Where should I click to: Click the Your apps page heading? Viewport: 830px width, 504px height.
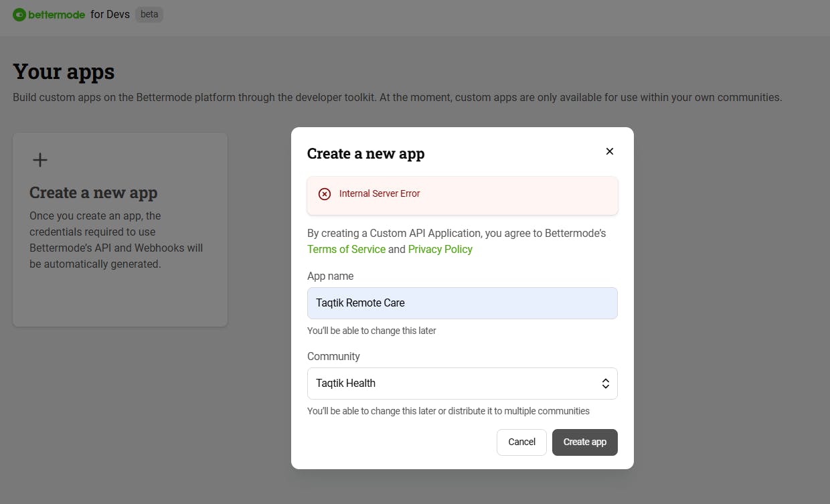point(64,72)
